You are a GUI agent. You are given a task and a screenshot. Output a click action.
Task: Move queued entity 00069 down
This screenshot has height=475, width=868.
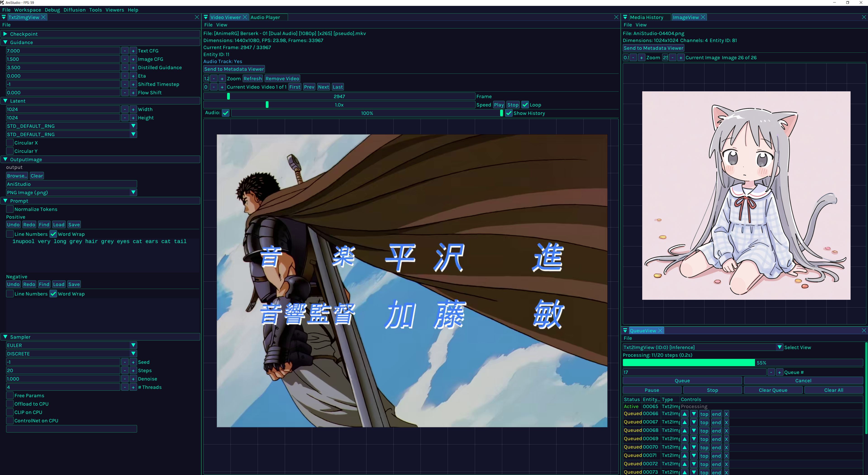click(694, 439)
